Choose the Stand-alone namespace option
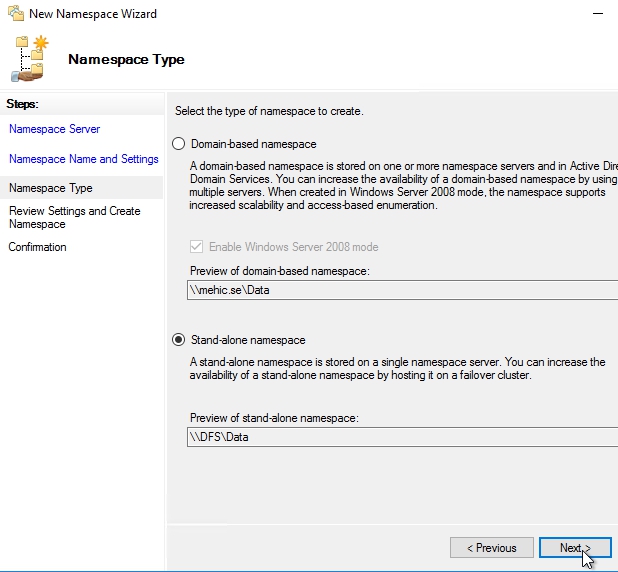618x572 pixels. pos(180,340)
